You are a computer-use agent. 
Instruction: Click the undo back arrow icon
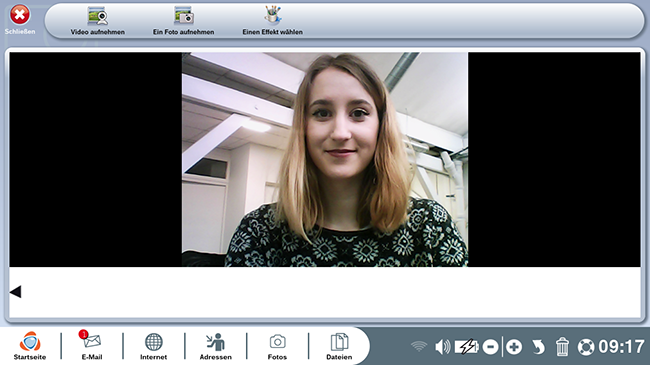[538, 347]
